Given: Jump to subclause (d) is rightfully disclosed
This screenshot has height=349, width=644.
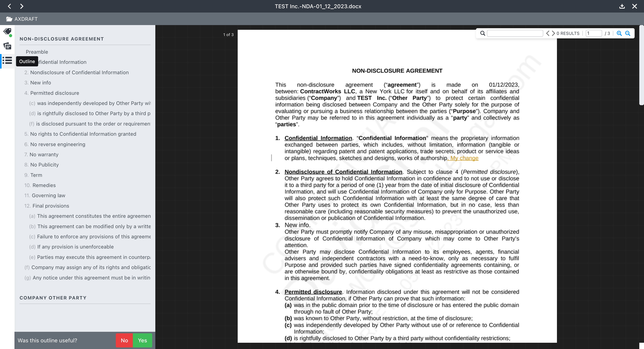Looking at the screenshot, I should [90, 113].
